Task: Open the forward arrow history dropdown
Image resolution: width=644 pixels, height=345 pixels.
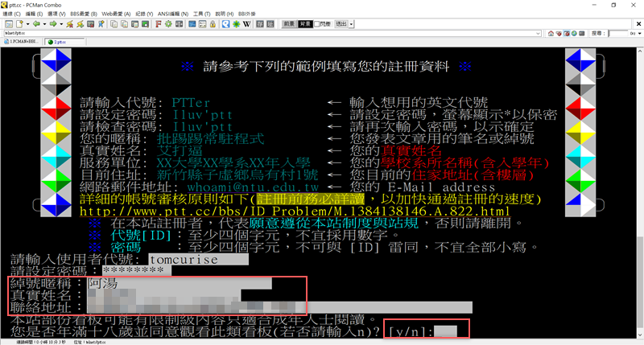Action: [61, 24]
